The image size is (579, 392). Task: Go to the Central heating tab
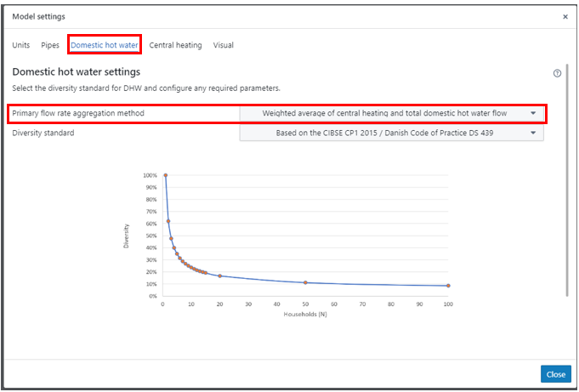click(x=175, y=45)
